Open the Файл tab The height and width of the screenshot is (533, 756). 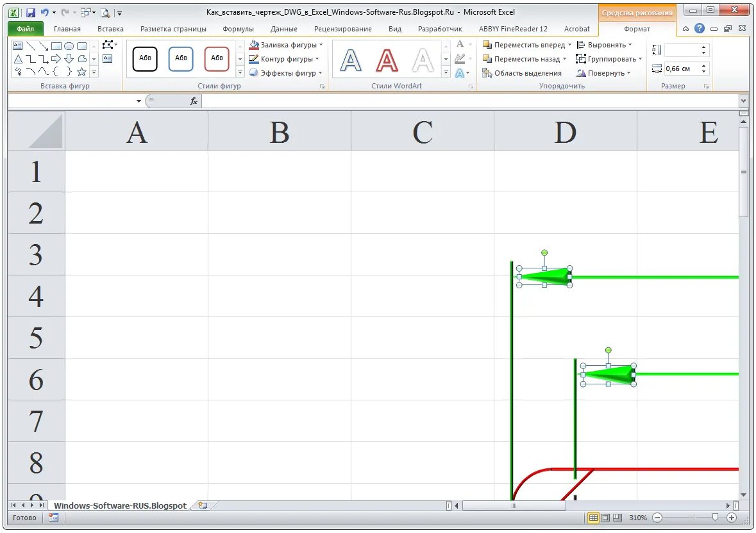pyautogui.click(x=26, y=29)
